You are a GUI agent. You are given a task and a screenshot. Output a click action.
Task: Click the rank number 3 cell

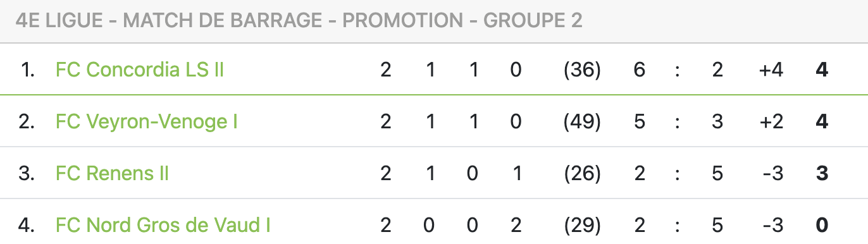27,173
